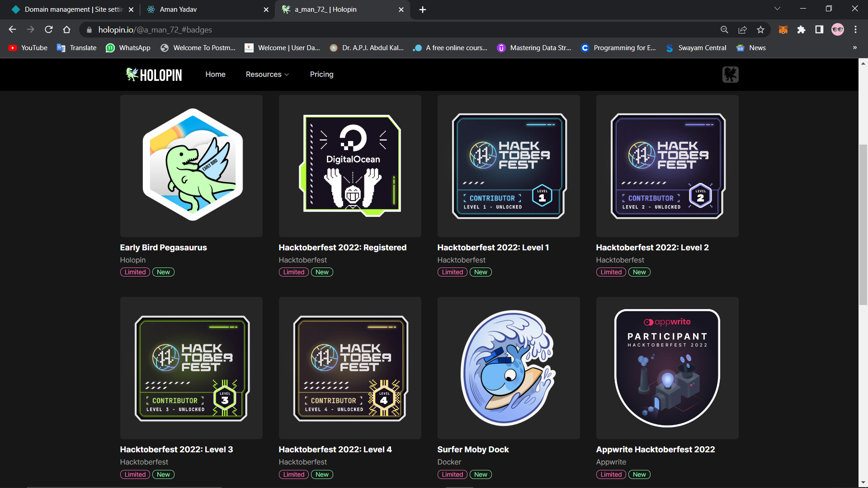Open the Hacktoberfest Level 4 badge image
The width and height of the screenshot is (868, 488).
point(350,368)
